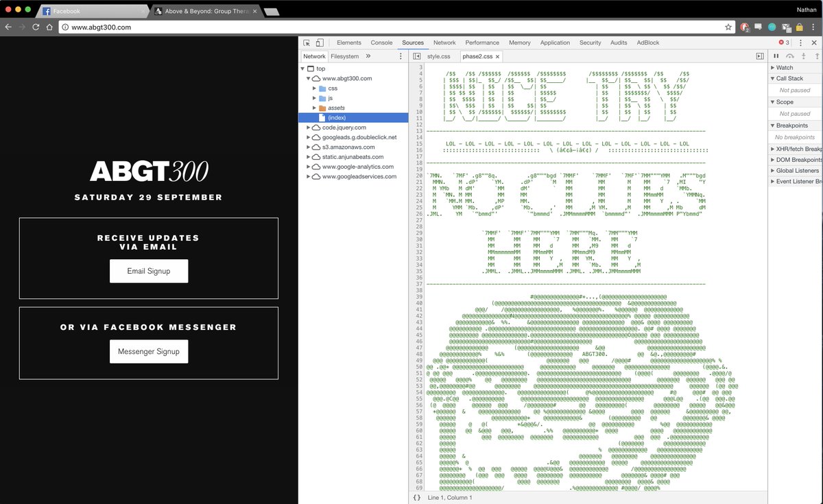Screen dimensions: 823x504
Task: Expand static.anjunabeats.com domain
Action: [x=308, y=157]
